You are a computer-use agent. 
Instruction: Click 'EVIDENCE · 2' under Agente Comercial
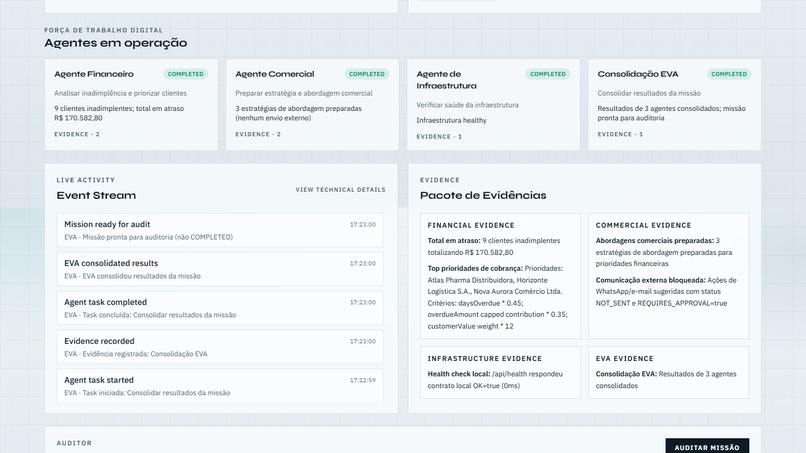[x=258, y=134]
